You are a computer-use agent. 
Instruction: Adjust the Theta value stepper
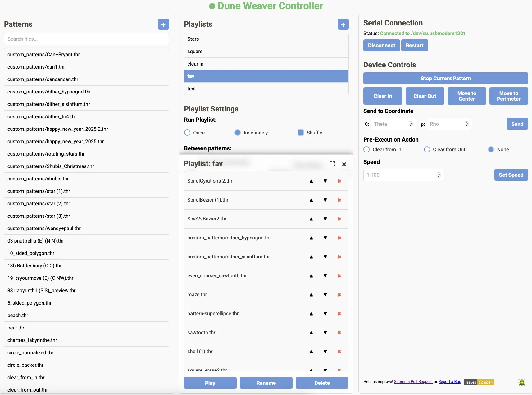point(411,124)
